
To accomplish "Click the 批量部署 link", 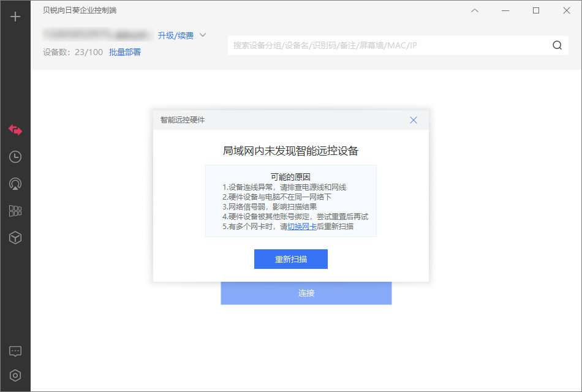I will click(125, 52).
